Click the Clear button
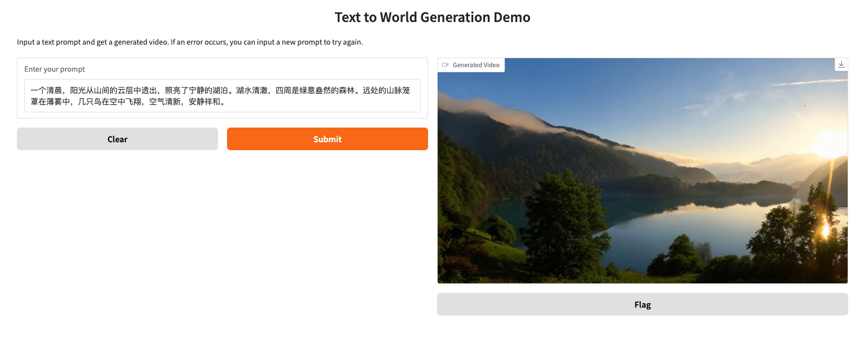Image resolution: width=868 pixels, height=337 pixels. (x=117, y=139)
